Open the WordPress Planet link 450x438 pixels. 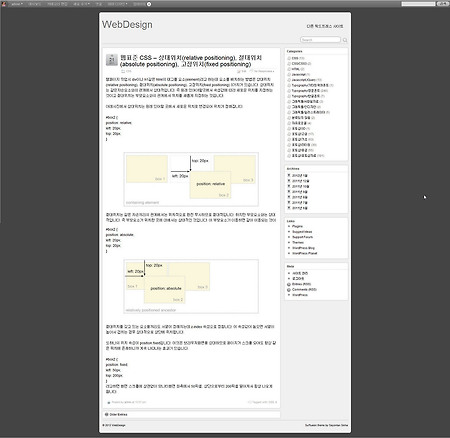(x=304, y=253)
